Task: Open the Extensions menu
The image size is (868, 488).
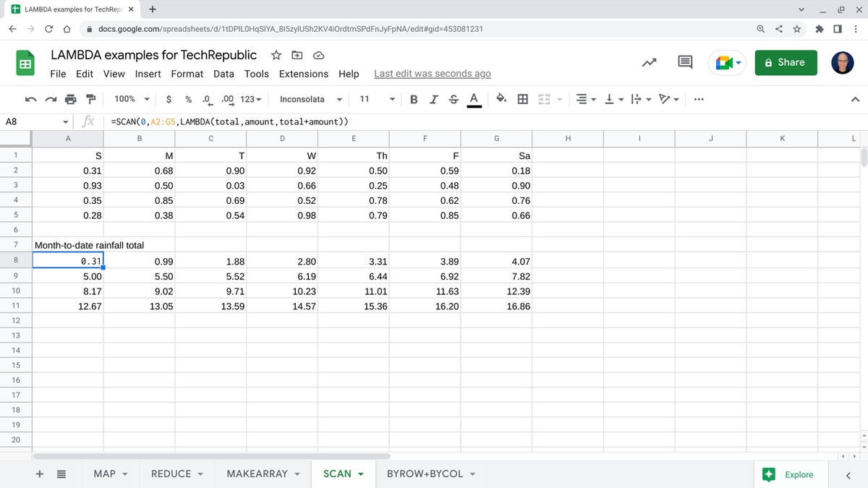Action: pyautogui.click(x=303, y=74)
